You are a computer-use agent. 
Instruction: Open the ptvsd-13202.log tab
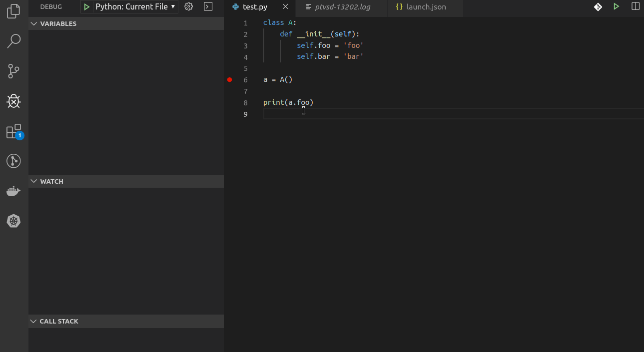[x=341, y=7]
